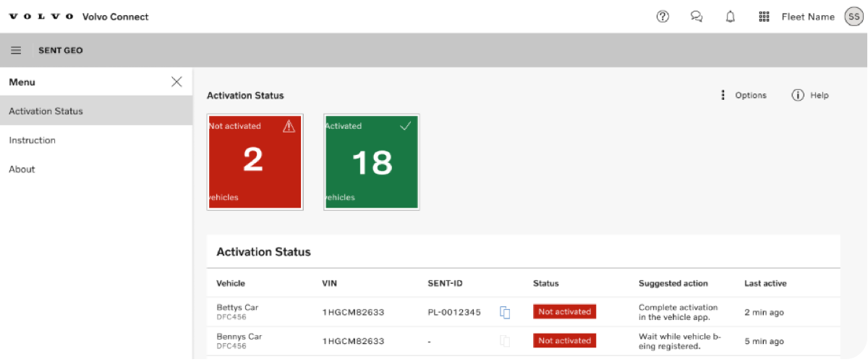Open the chat messages icon
Screen dimensions: 868x362
[697, 17]
